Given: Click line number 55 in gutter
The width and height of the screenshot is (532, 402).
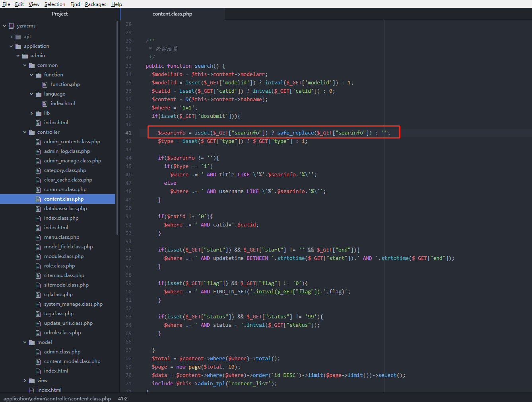Looking at the screenshot, I should click(x=128, y=250).
